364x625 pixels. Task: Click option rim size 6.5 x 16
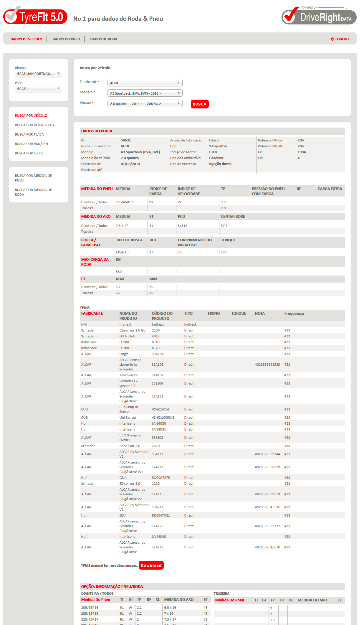coord(170,608)
